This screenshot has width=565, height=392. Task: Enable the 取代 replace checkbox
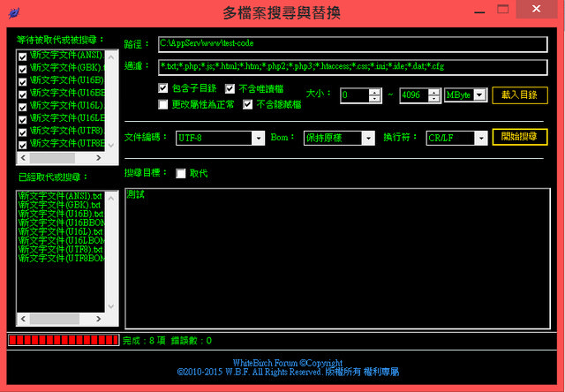182,173
